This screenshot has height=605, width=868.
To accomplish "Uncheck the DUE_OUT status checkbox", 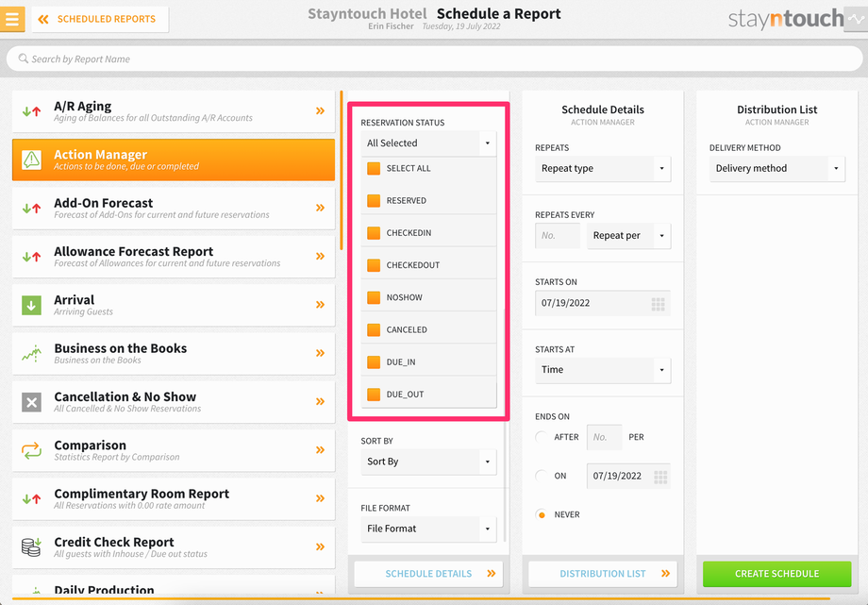I will [x=374, y=395].
